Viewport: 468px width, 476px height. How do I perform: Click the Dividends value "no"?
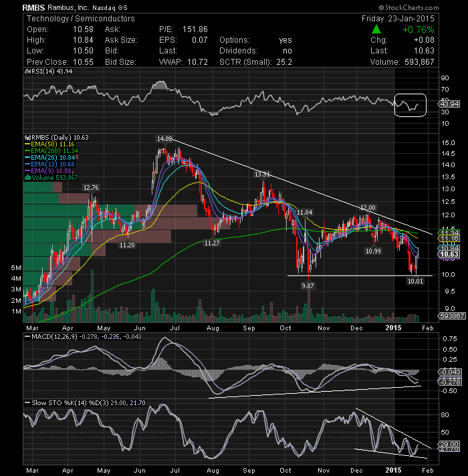[287, 51]
